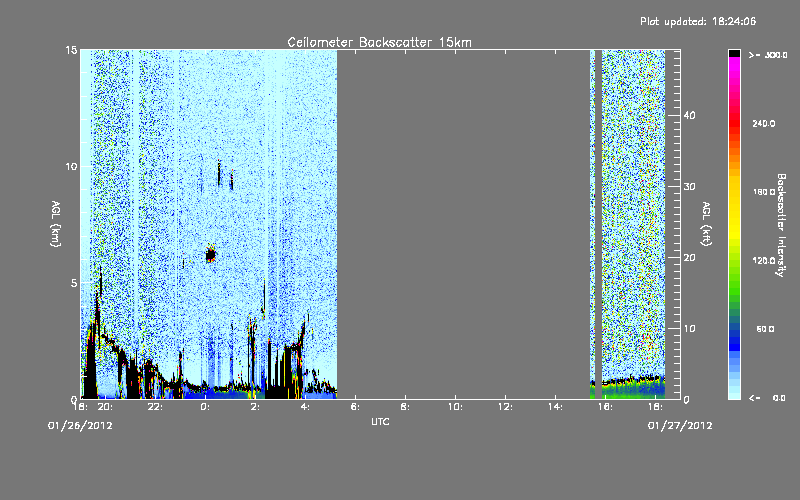Click the "Ceilometer Backscatter 15km" plot title

click(x=379, y=42)
